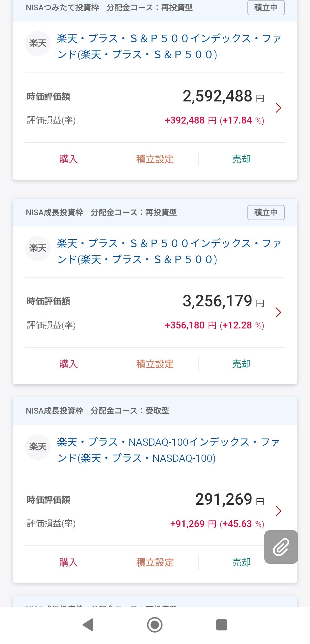Open 積立設定 for the NASDAQ-100 fund

[x=155, y=562]
